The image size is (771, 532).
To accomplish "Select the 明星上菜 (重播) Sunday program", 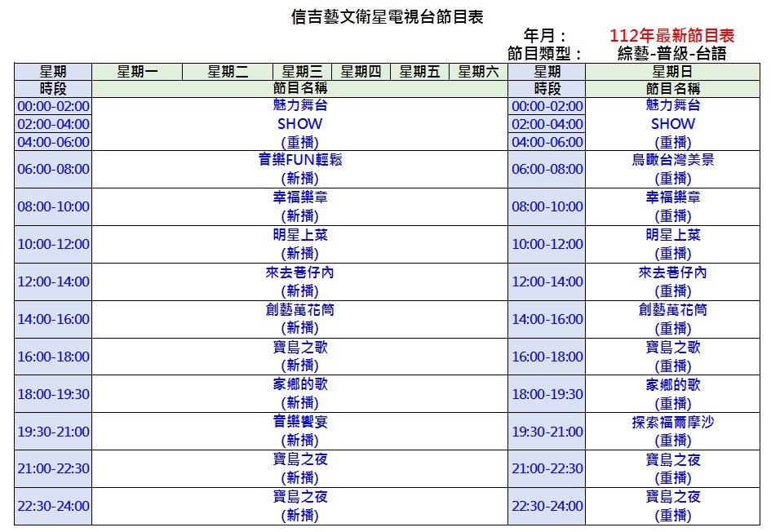I will tap(672, 244).
